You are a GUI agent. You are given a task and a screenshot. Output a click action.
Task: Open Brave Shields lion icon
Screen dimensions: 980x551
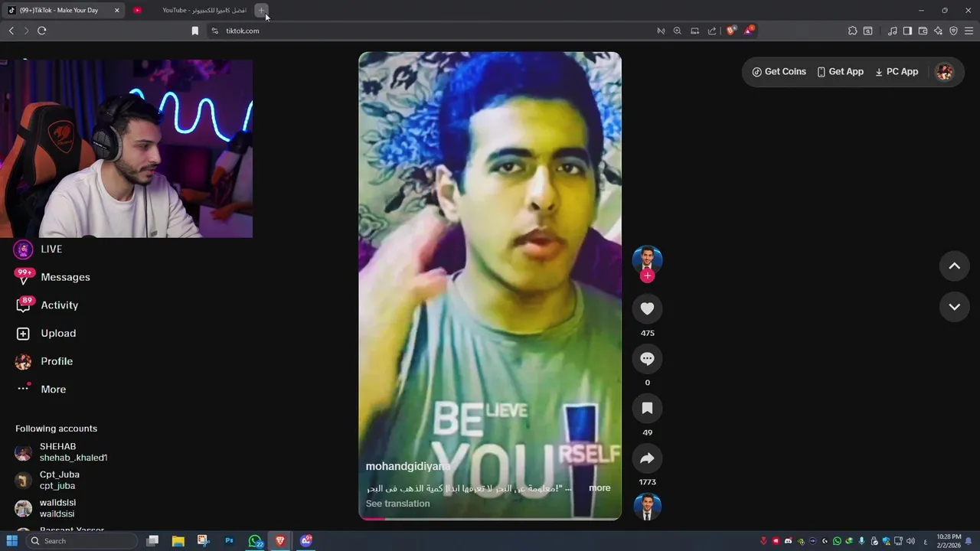tap(731, 31)
